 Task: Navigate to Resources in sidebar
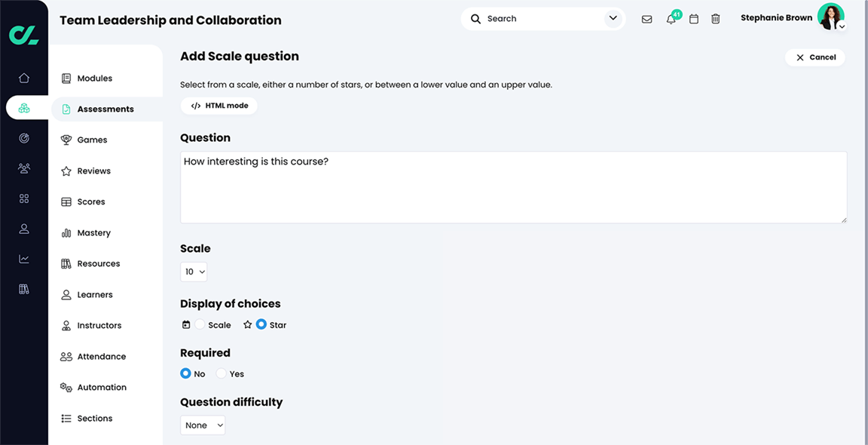coord(98,264)
